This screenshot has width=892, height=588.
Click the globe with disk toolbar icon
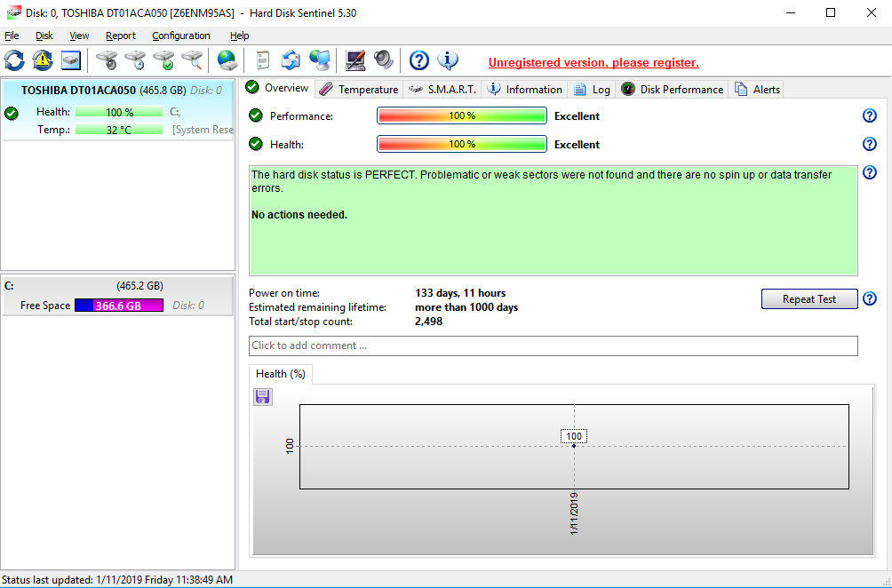point(227,60)
